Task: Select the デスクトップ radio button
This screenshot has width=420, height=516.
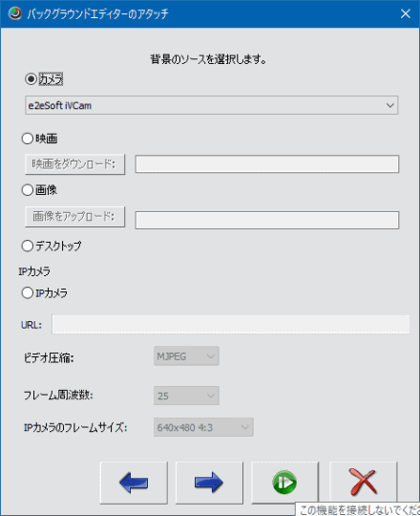Action: click(28, 246)
